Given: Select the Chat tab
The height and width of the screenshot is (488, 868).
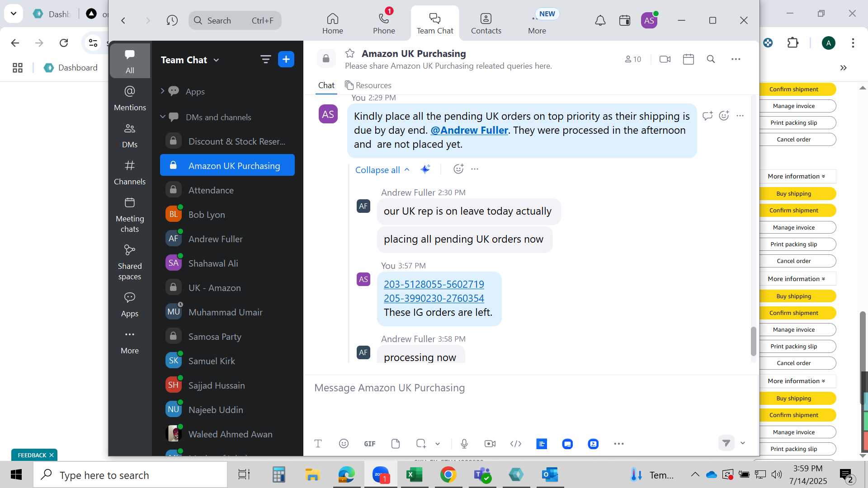Looking at the screenshot, I should 326,85.
